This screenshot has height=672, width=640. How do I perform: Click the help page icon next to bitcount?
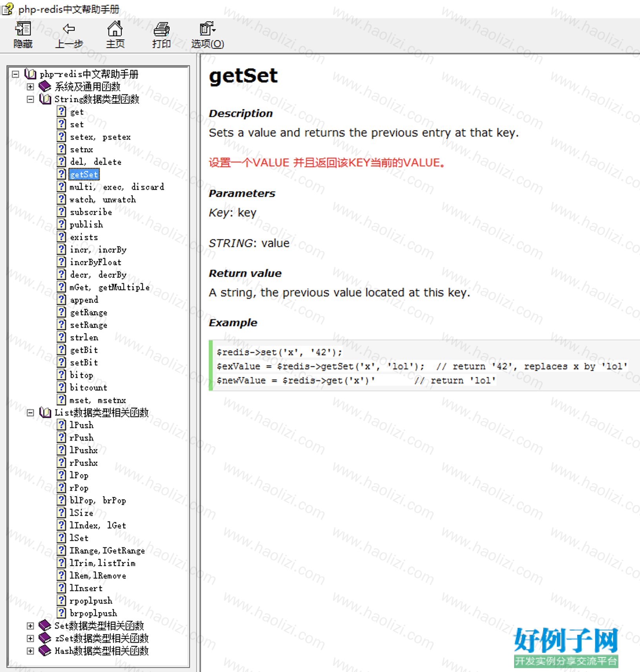62,387
